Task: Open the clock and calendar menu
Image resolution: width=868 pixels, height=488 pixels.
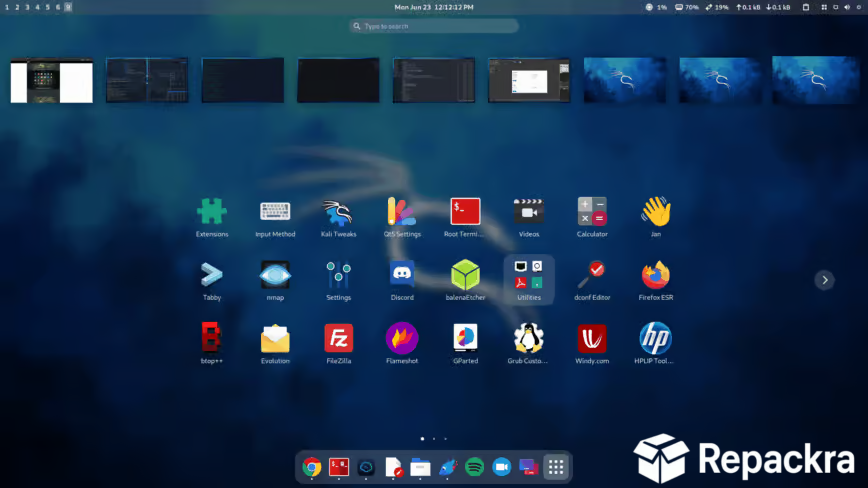Action: pyautogui.click(x=434, y=7)
